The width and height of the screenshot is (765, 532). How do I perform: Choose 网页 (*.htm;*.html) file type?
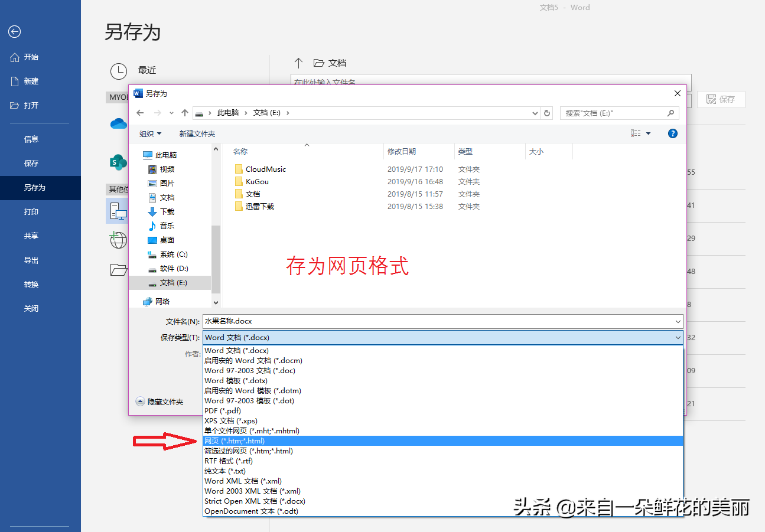pyautogui.click(x=443, y=441)
